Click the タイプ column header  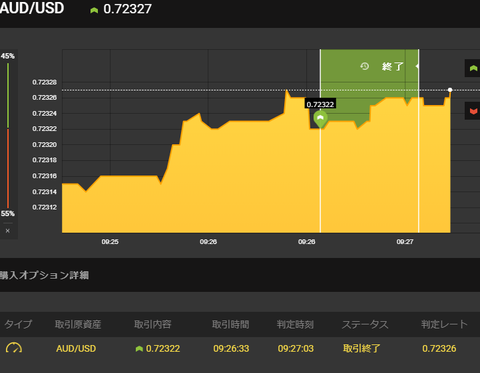(18, 324)
